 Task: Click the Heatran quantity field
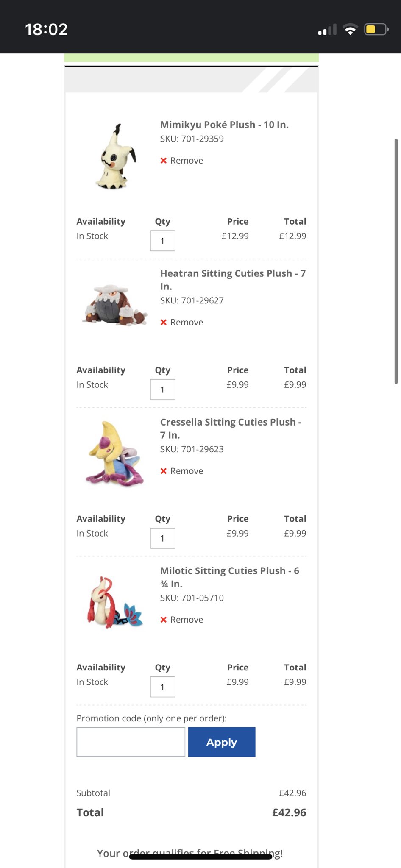163,389
